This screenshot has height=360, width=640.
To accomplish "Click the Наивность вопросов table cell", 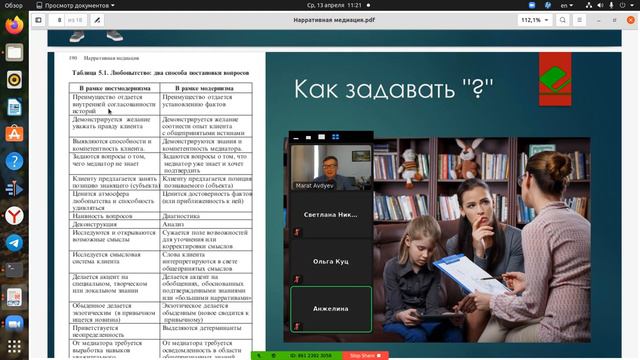I will (115, 216).
